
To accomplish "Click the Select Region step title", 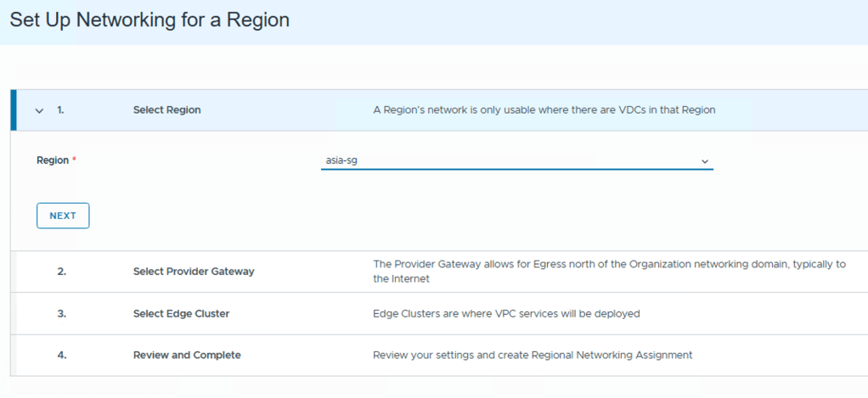I will 166,110.
